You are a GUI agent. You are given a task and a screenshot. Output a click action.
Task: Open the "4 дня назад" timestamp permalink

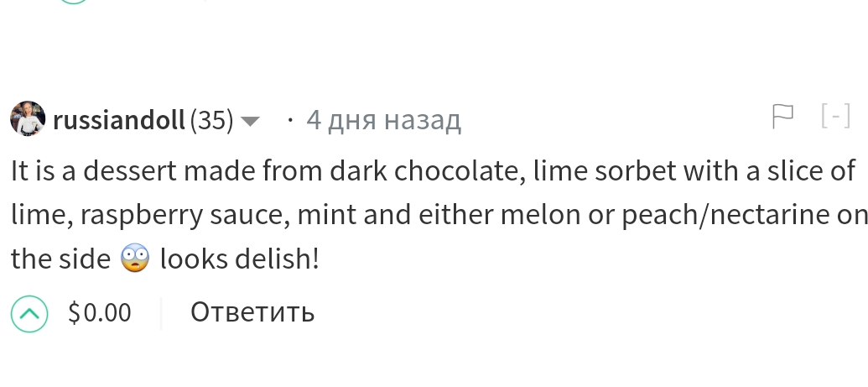point(383,121)
